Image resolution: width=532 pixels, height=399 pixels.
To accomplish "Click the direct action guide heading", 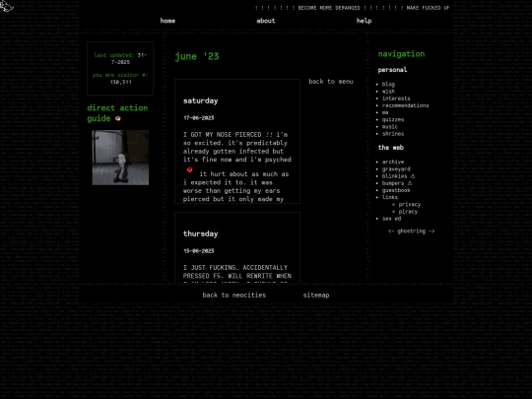I will point(117,113).
